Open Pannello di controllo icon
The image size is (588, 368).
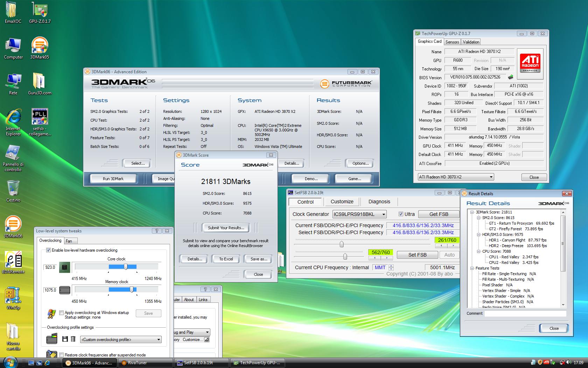[13, 158]
